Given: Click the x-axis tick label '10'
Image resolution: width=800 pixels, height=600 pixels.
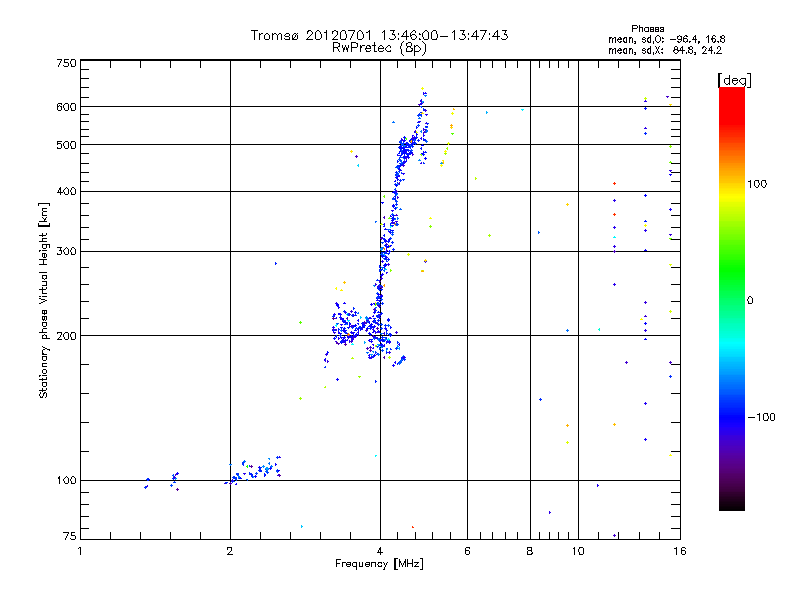Looking at the screenshot, I should click(578, 551).
